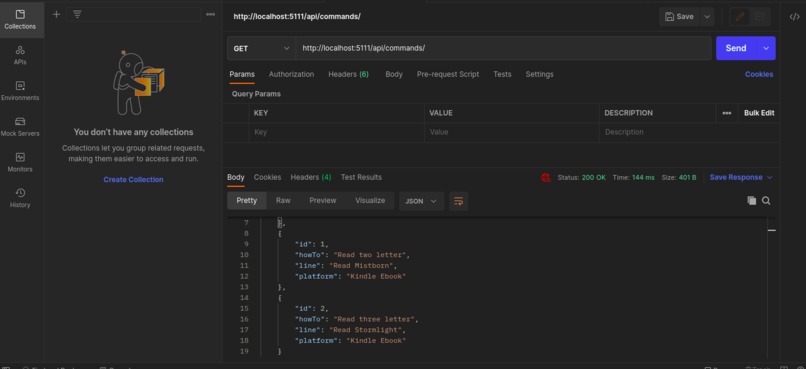This screenshot has height=369, width=806.
Task: Open the Cookies link under Send
Action: coord(759,74)
